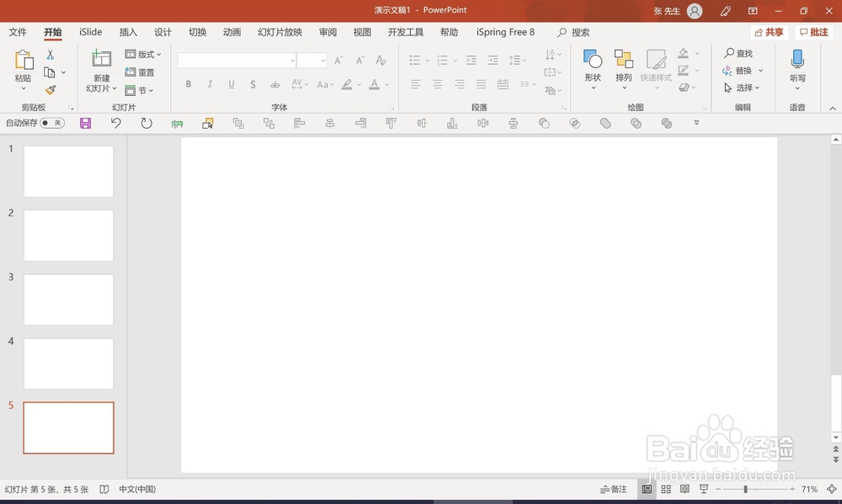Open the font size dropdown
Screen dimensions: 842x504
(x=322, y=60)
